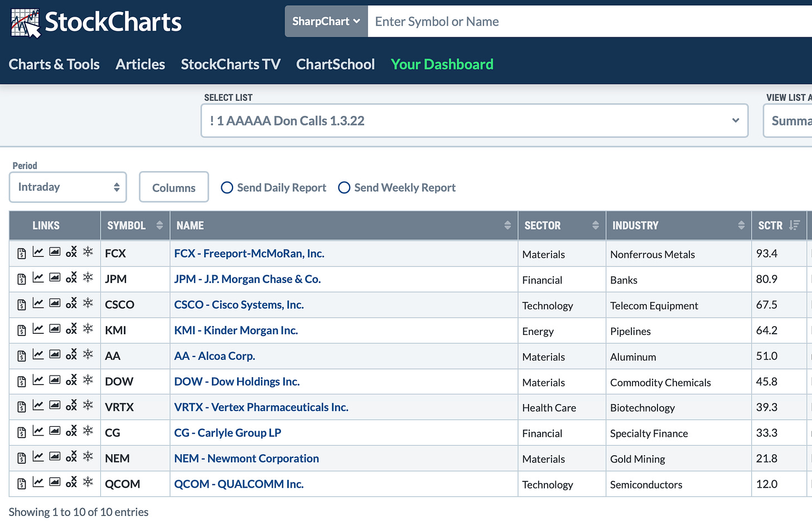Open Symbol Summary icon for CG row
812x521 pixels.
22,433
